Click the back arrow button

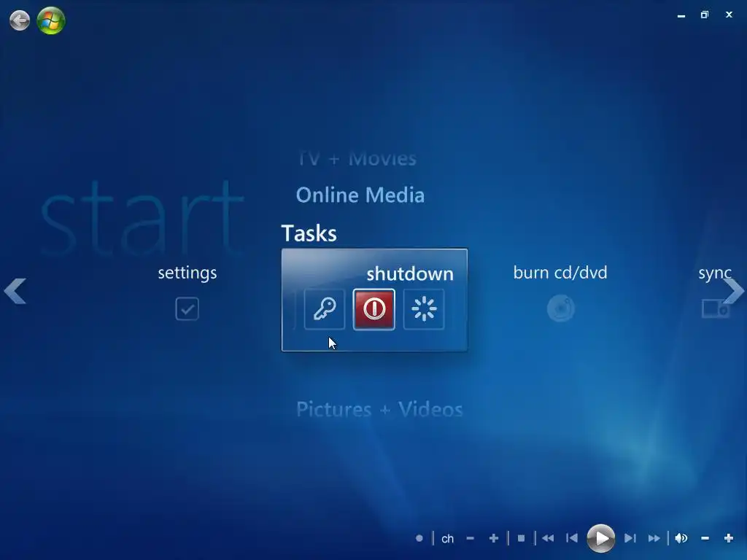[x=20, y=20]
